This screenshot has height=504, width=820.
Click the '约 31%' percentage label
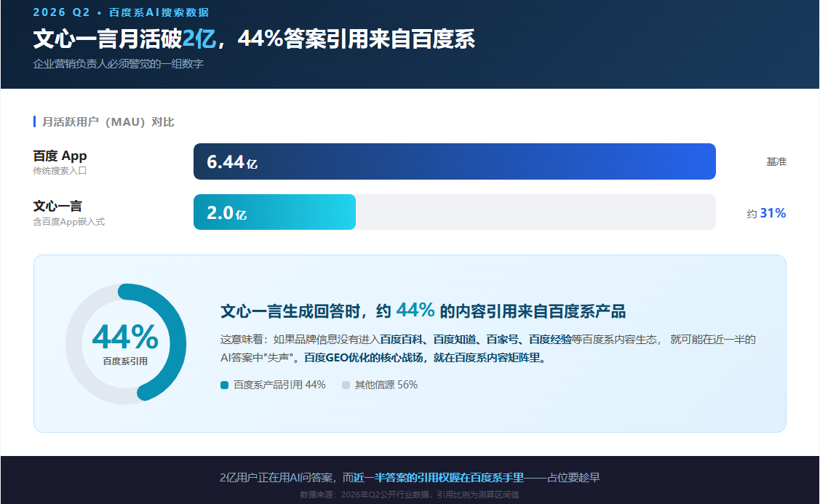click(766, 213)
